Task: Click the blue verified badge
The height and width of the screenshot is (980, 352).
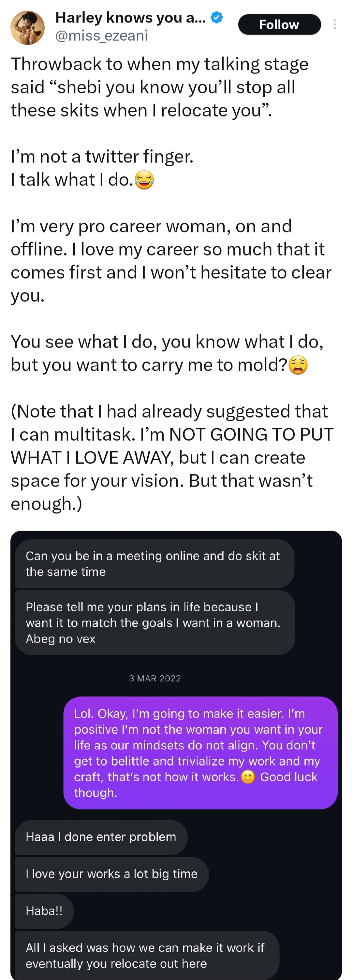Action: (x=217, y=18)
